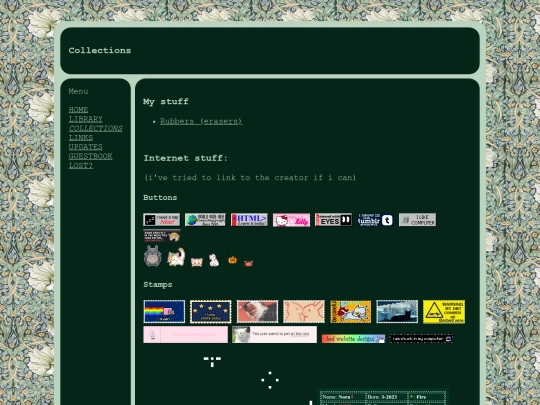The width and height of the screenshot is (540, 405).
Task: Open the COLLECTIONS menu link
Action: [95, 128]
